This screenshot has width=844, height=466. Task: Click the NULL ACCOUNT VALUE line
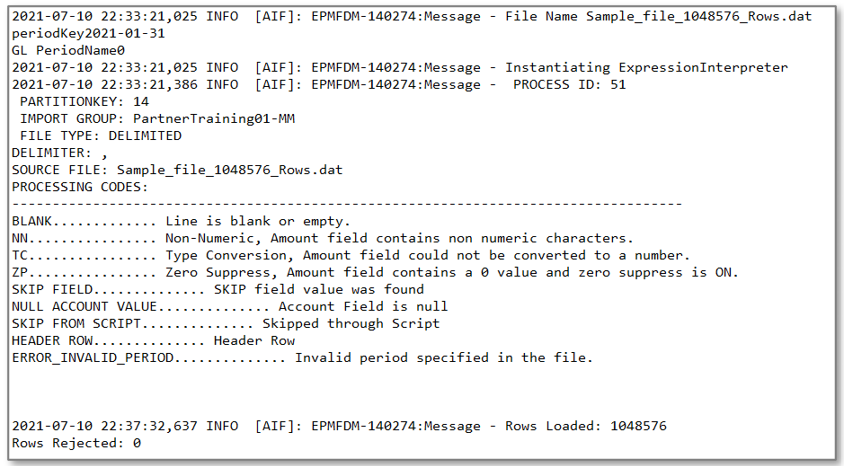pos(229,306)
